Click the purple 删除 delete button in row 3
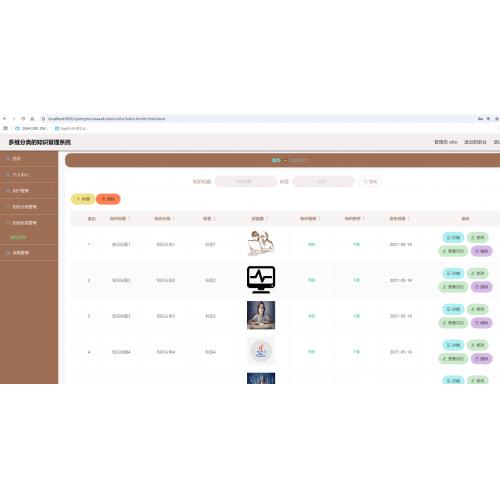Image resolution: width=500 pixels, height=500 pixels. click(482, 323)
